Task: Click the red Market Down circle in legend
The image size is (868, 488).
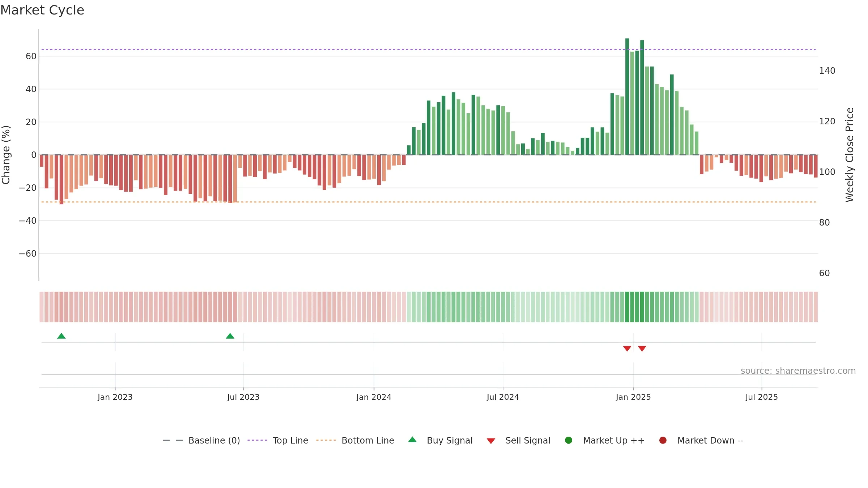Action: 663,440
